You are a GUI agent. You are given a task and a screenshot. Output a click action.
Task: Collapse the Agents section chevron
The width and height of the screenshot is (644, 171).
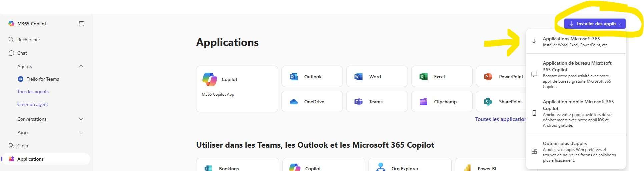(x=81, y=66)
